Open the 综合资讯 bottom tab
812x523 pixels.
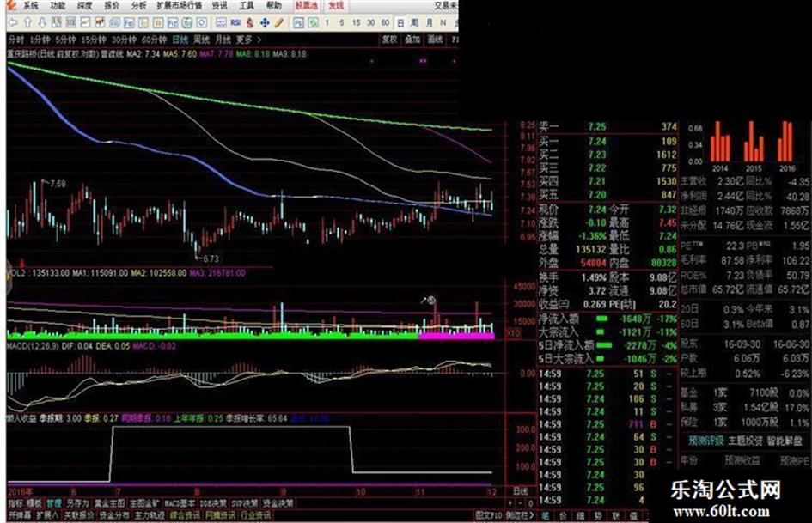(x=185, y=515)
